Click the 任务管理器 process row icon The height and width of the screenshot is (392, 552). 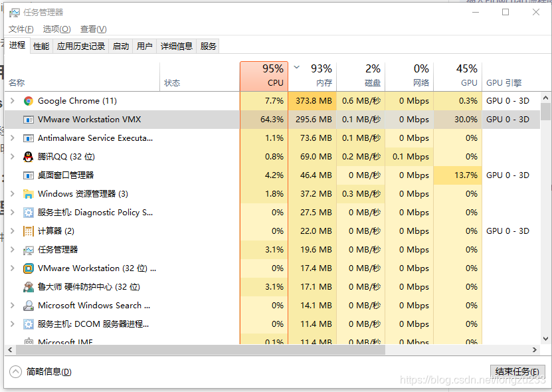coord(29,250)
